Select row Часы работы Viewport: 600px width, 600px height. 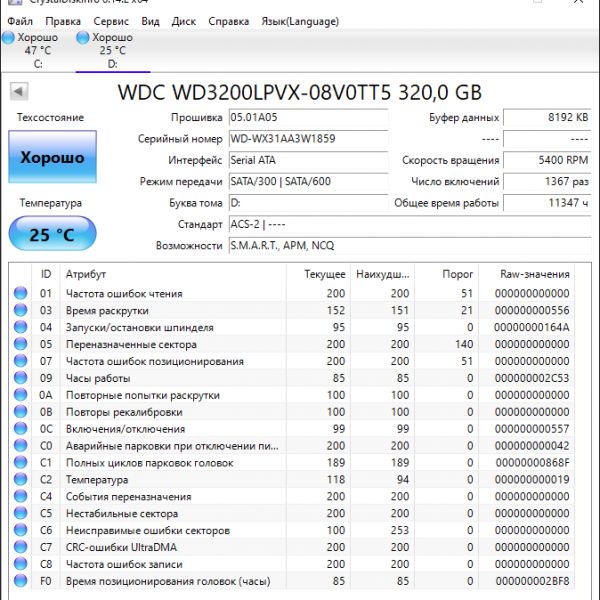tap(292, 378)
